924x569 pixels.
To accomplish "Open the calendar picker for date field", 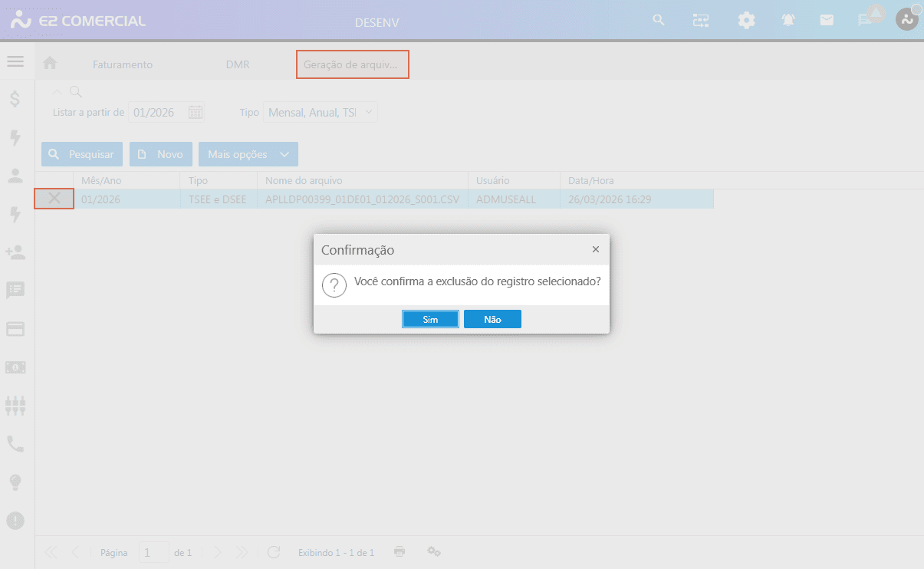I will tap(196, 113).
